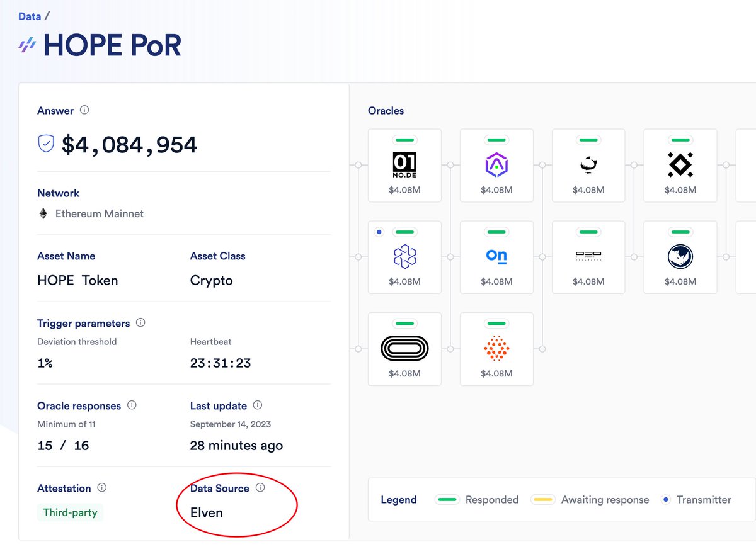
Task: Click the Ethereum Mainnet network text
Action: tap(100, 213)
